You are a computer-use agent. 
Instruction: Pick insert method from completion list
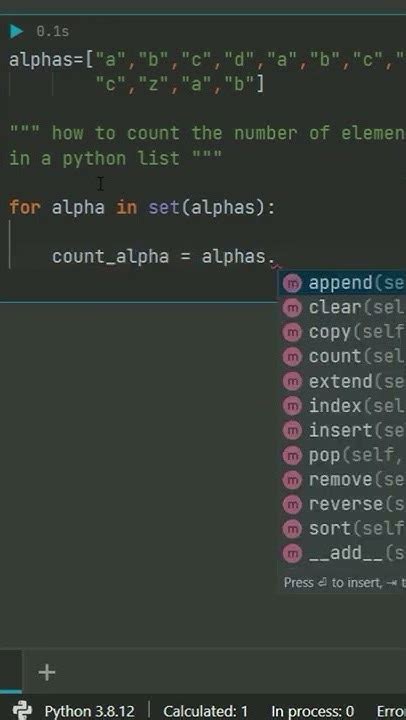(x=342, y=431)
